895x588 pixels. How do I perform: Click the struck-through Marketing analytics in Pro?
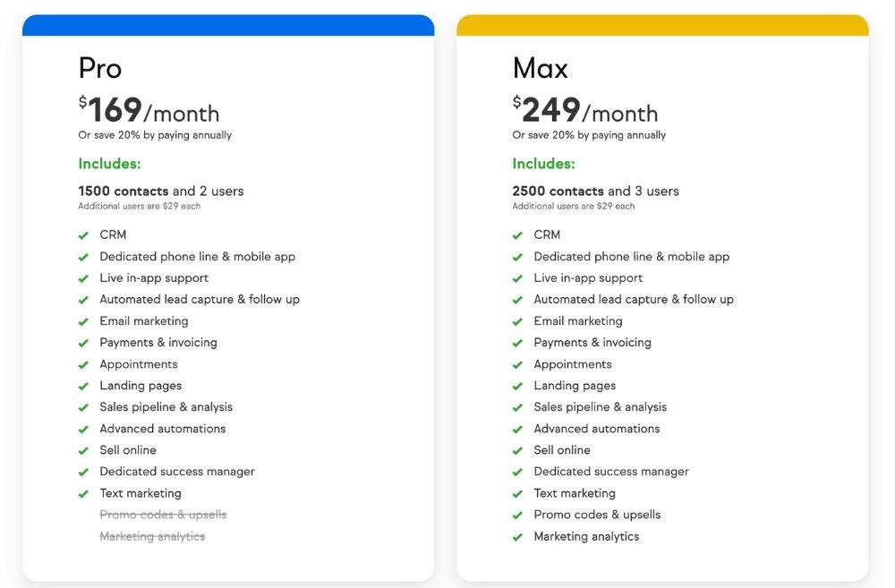point(152,536)
